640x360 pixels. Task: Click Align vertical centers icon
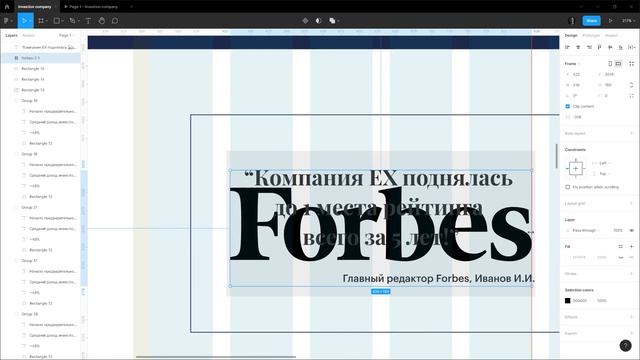pos(610,47)
